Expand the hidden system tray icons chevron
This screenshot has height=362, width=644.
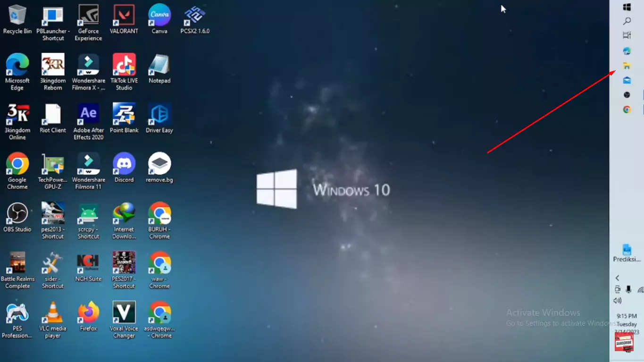[x=617, y=278]
